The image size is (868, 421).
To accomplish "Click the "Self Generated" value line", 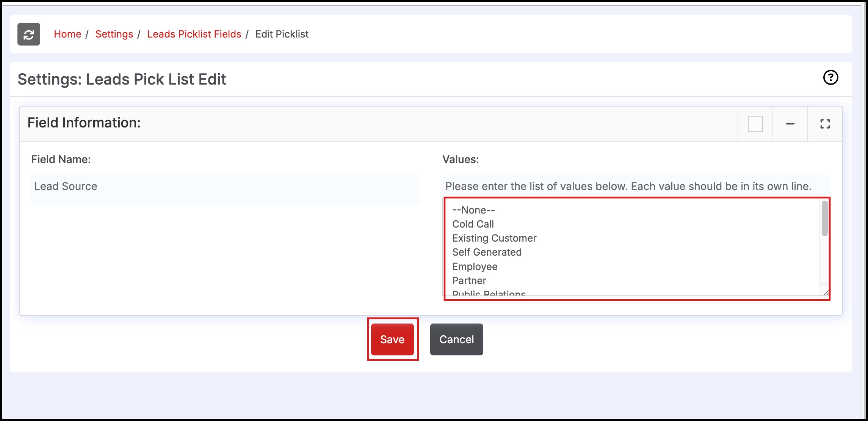I will (x=487, y=252).
